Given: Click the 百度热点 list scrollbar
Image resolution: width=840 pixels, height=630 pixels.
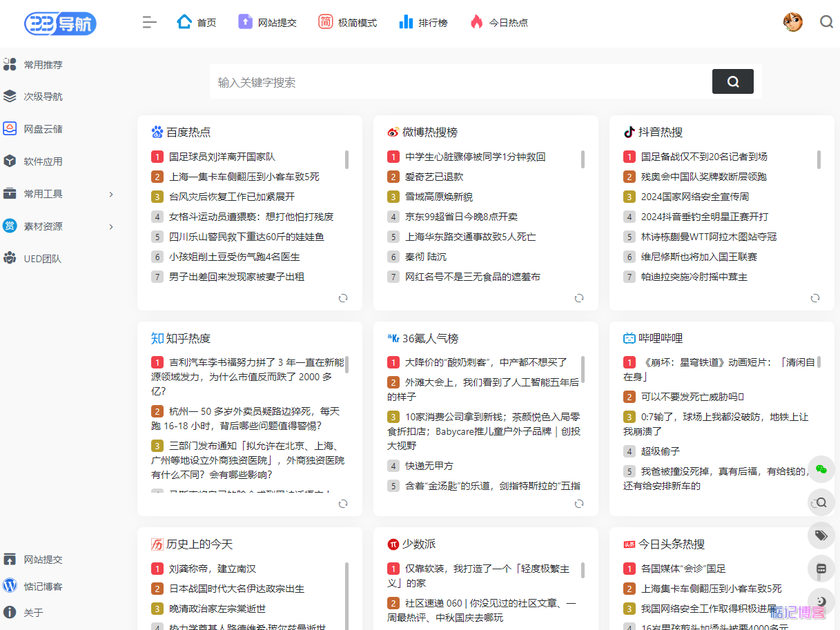Looking at the screenshot, I should tap(346, 159).
